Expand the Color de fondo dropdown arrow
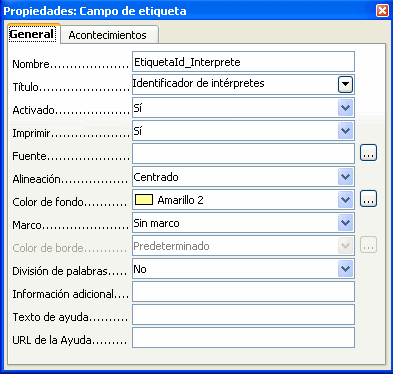 tap(345, 200)
